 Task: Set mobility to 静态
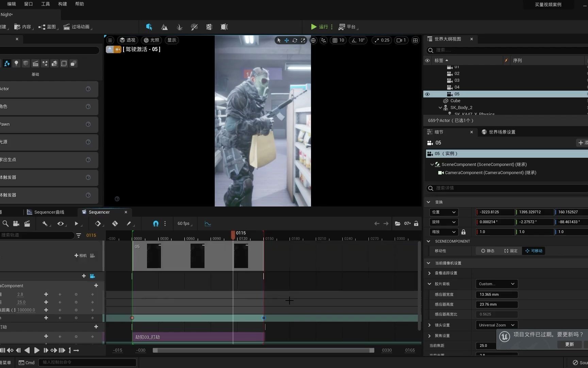pyautogui.click(x=488, y=251)
